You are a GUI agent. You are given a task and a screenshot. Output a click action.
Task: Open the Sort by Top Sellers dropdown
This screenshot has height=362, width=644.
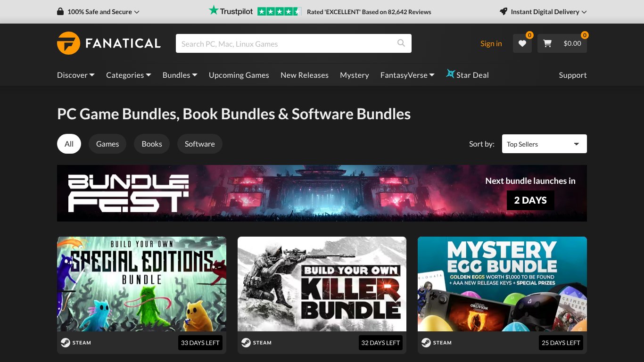click(545, 144)
